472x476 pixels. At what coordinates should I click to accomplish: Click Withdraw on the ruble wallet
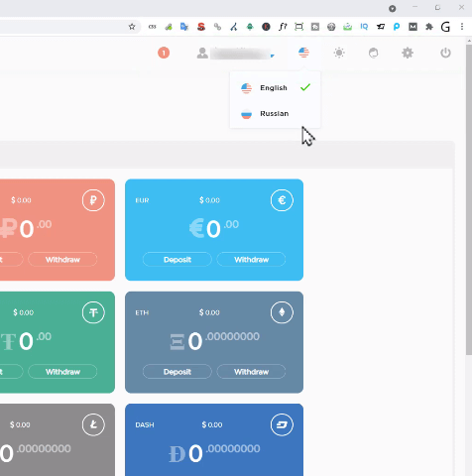(x=62, y=260)
